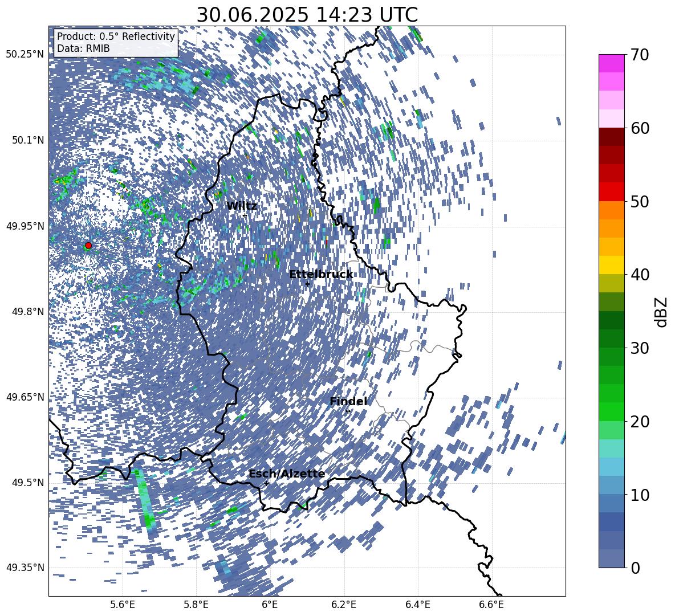Click the Ettelbruck location cross marker
Viewport: 675px width, 616px height.
(x=307, y=284)
